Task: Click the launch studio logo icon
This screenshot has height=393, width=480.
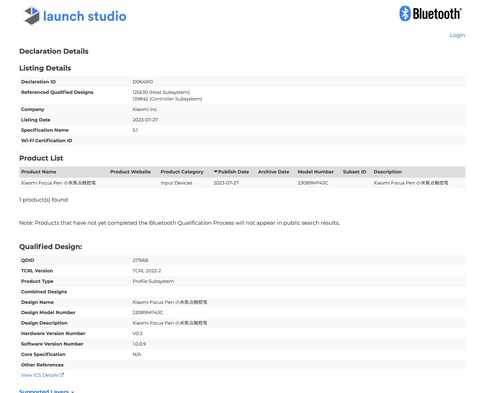Action: [32, 16]
